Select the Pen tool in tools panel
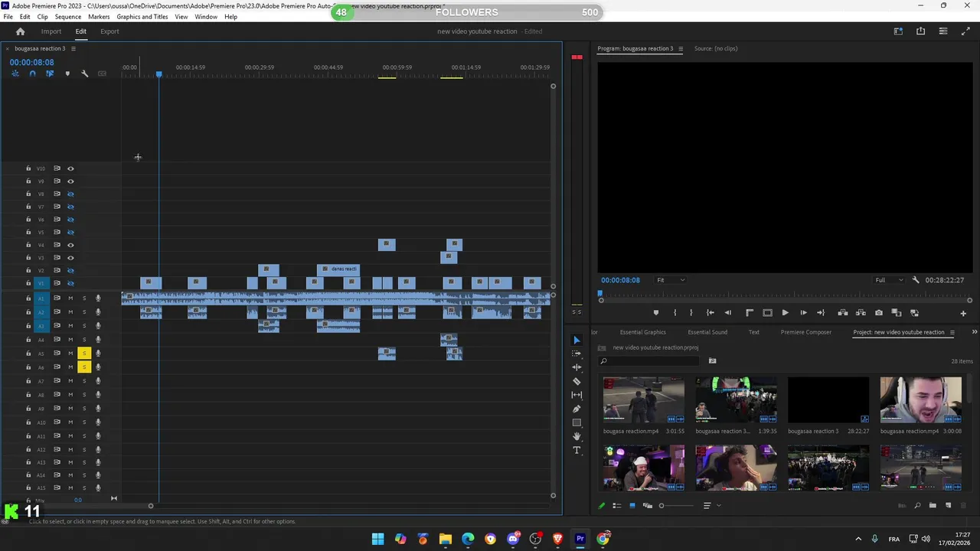 577,409
